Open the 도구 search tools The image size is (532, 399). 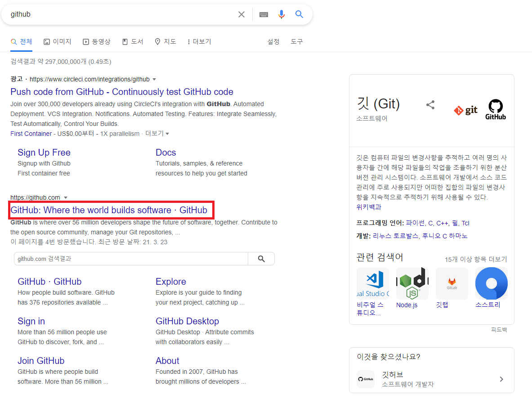click(x=296, y=42)
